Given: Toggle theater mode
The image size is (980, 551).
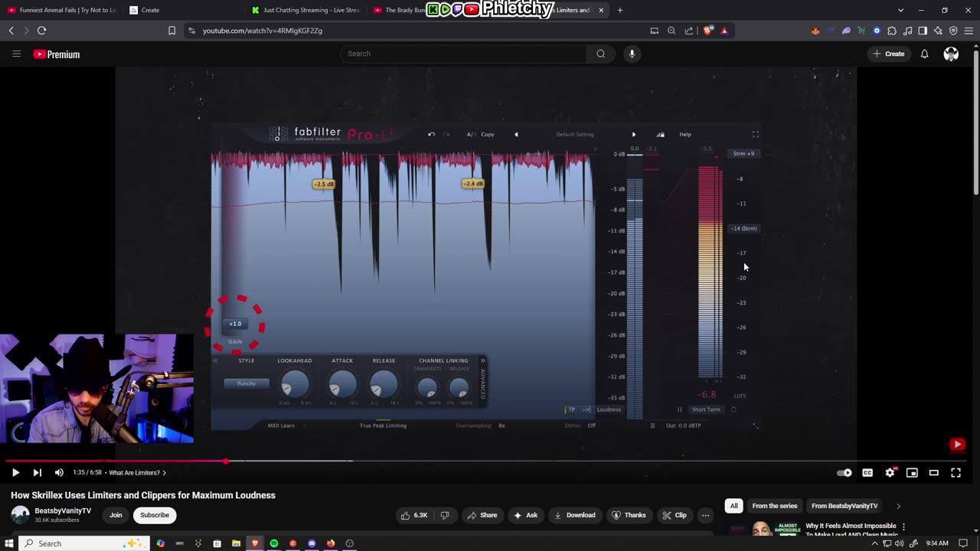Looking at the screenshot, I should pos(934,473).
